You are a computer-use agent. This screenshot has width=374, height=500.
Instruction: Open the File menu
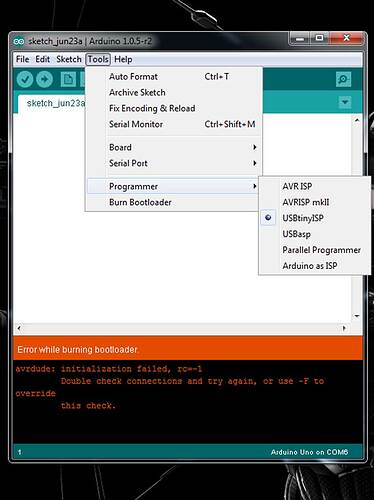point(22,59)
